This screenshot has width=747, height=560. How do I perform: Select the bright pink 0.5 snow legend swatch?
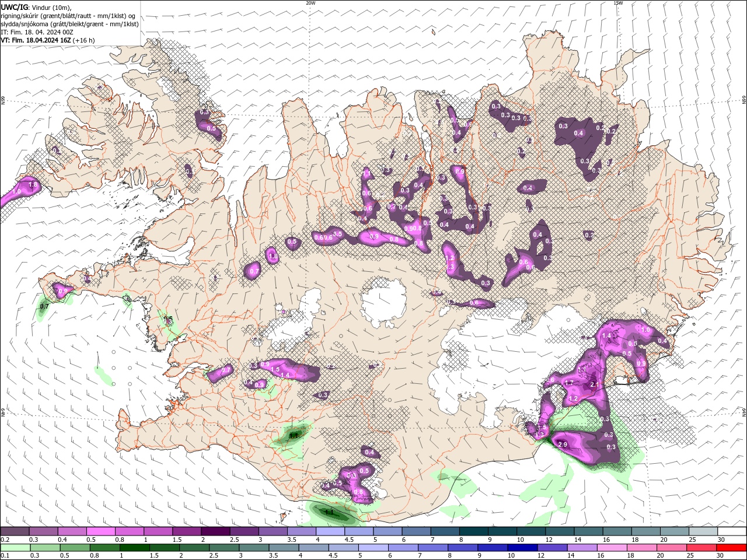point(100,531)
